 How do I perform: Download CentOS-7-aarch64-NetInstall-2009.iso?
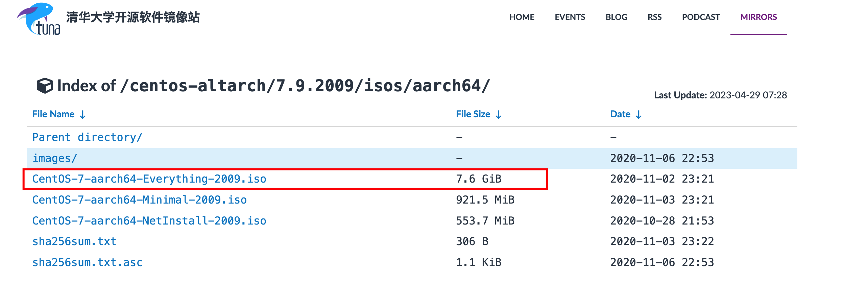[x=149, y=221]
